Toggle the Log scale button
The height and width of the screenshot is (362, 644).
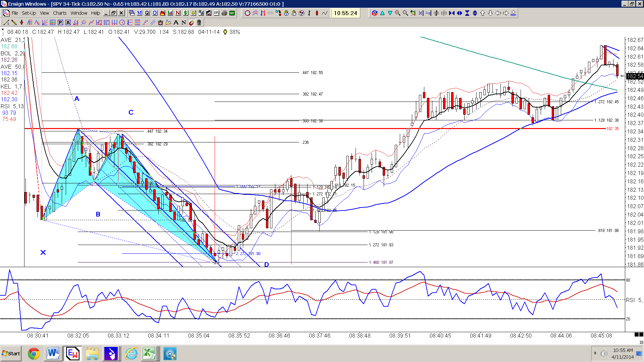(428, 13)
